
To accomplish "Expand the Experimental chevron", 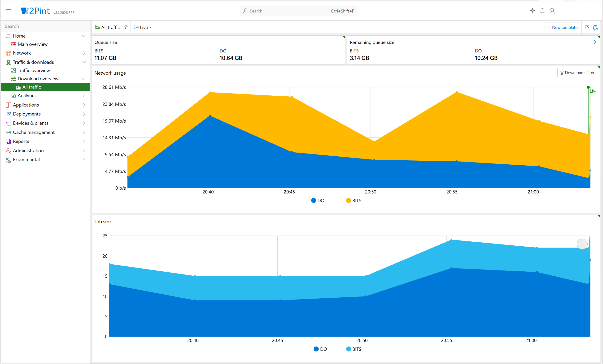I will tap(84, 160).
